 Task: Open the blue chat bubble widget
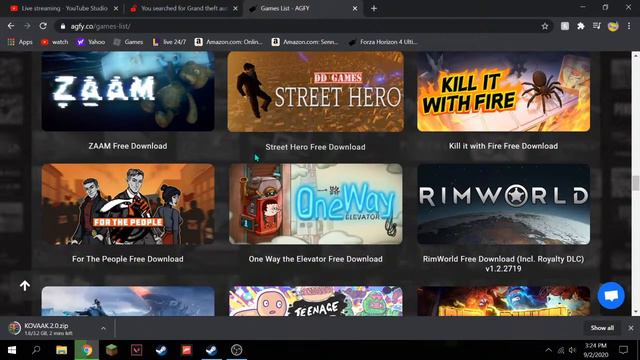pos(611,295)
